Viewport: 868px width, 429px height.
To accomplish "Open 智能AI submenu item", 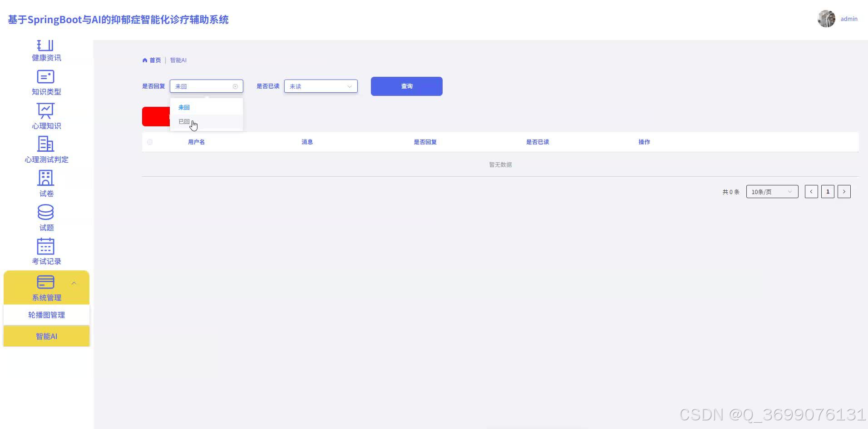I will 46,336.
